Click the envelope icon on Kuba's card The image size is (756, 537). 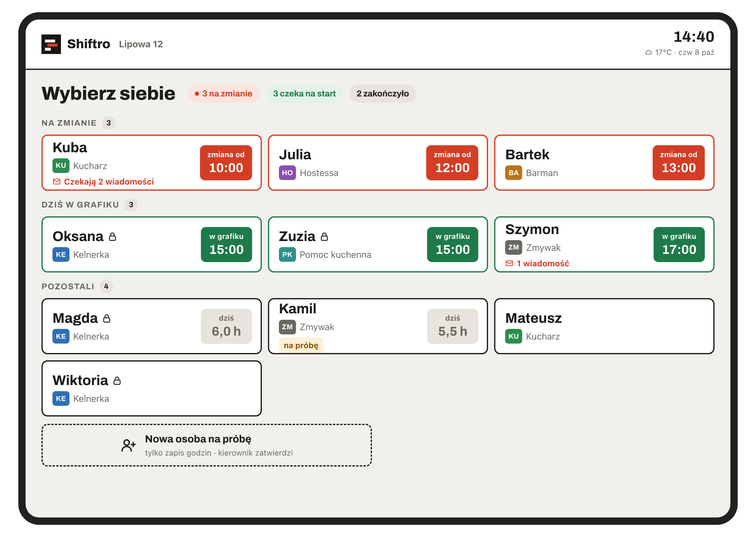[x=56, y=182]
